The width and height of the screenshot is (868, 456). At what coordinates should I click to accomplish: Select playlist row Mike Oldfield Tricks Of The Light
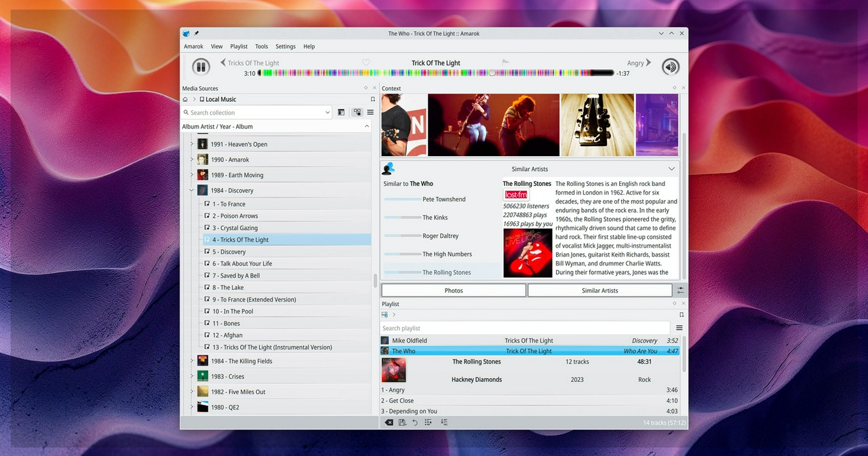click(530, 341)
